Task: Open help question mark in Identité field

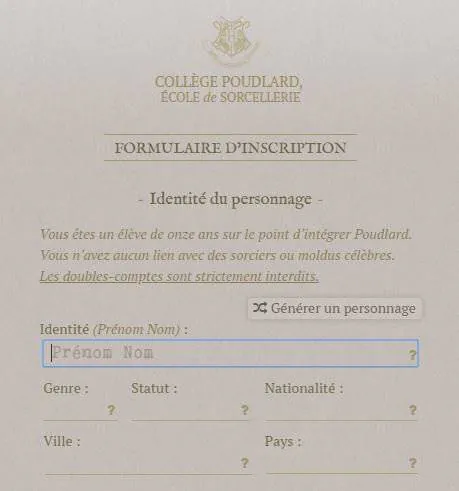Action: click(412, 355)
